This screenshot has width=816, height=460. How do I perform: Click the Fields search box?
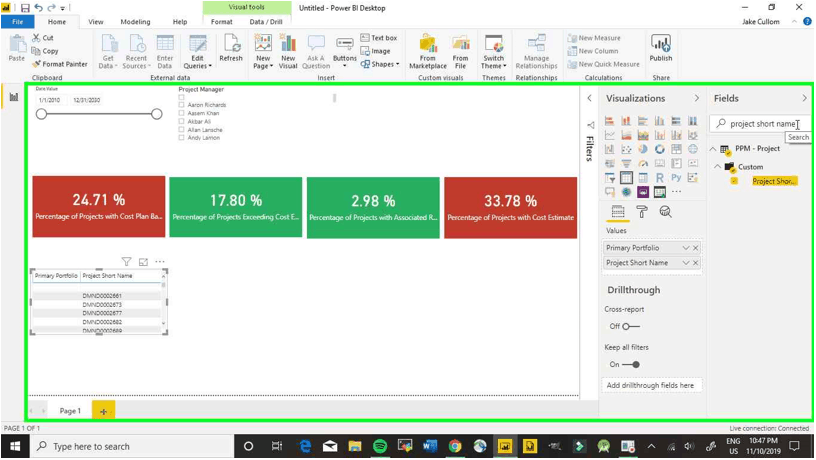[760, 124]
